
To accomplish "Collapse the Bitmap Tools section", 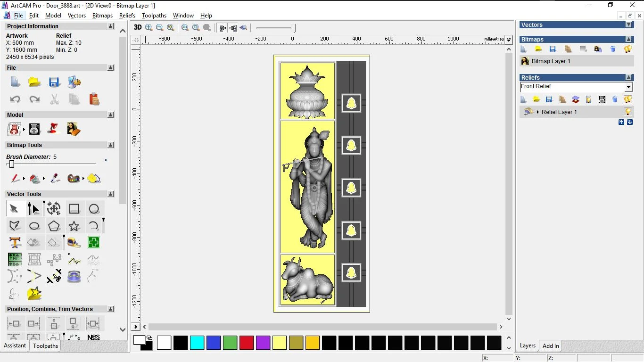I will click(x=111, y=145).
